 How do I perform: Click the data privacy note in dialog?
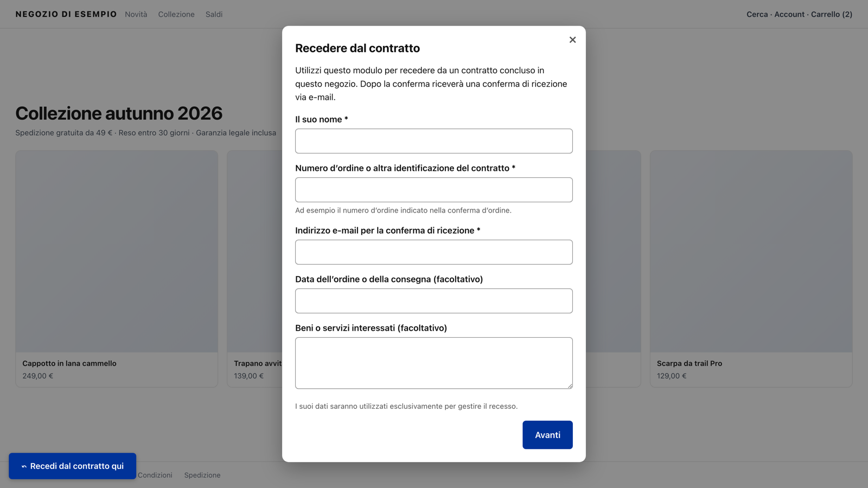coord(406,406)
